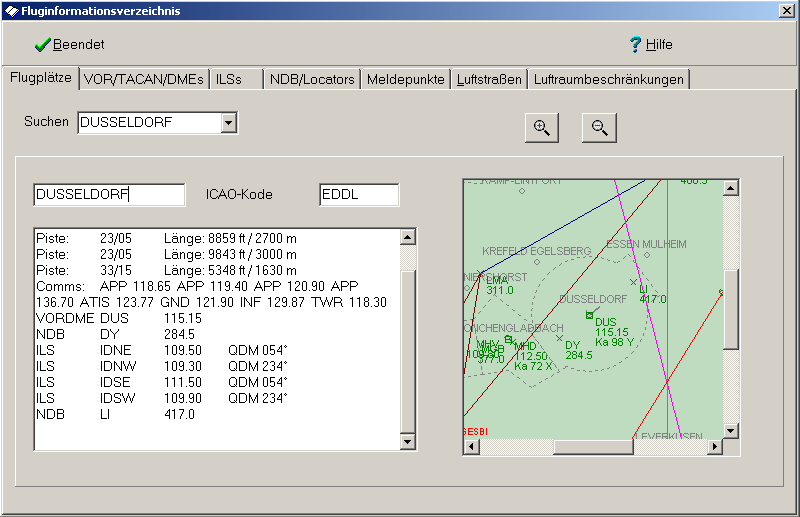Screen dimensions: 800x517
Task: Click the airport name field DUSSELDORF
Action: [109, 194]
